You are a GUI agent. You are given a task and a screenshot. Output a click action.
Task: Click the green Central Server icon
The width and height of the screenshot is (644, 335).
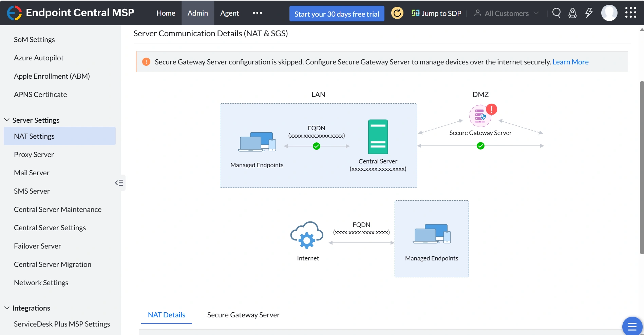[378, 137]
